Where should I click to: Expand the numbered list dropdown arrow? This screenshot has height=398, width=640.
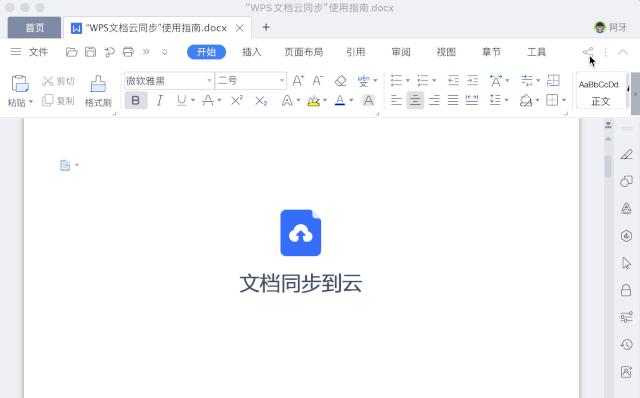click(x=434, y=81)
